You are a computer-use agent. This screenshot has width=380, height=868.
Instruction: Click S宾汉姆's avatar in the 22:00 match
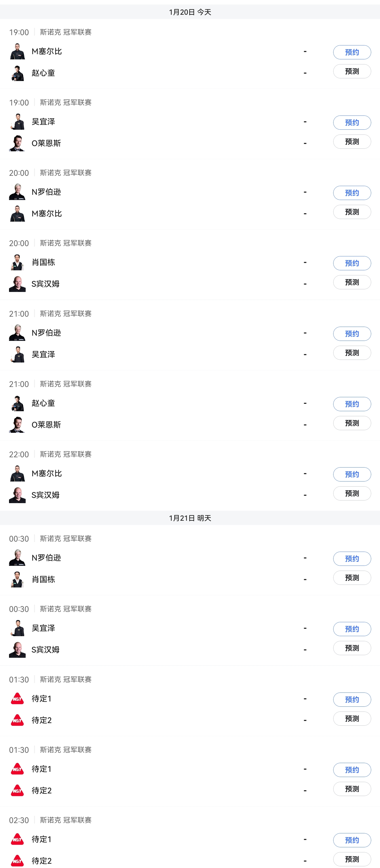[17, 495]
